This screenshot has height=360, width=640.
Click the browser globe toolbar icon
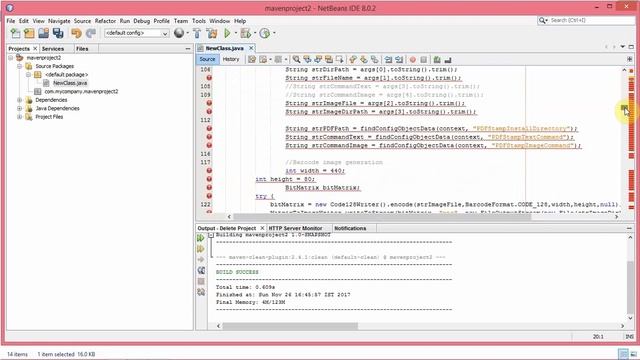[179, 33]
